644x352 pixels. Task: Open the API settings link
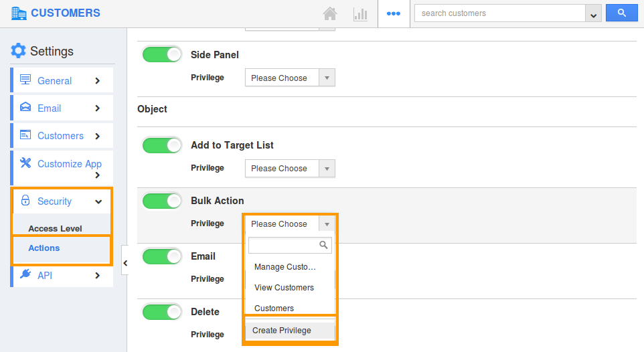45,276
